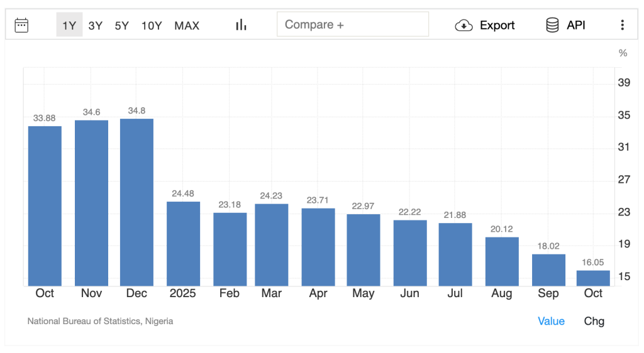Image resolution: width=644 pixels, height=353 pixels.
Task: Switch to 5Y time range
Action: 122,25
